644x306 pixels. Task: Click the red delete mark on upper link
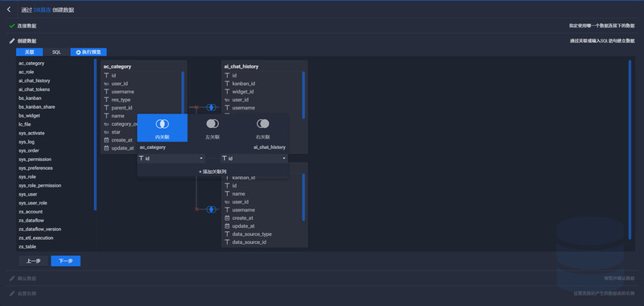[196, 107]
